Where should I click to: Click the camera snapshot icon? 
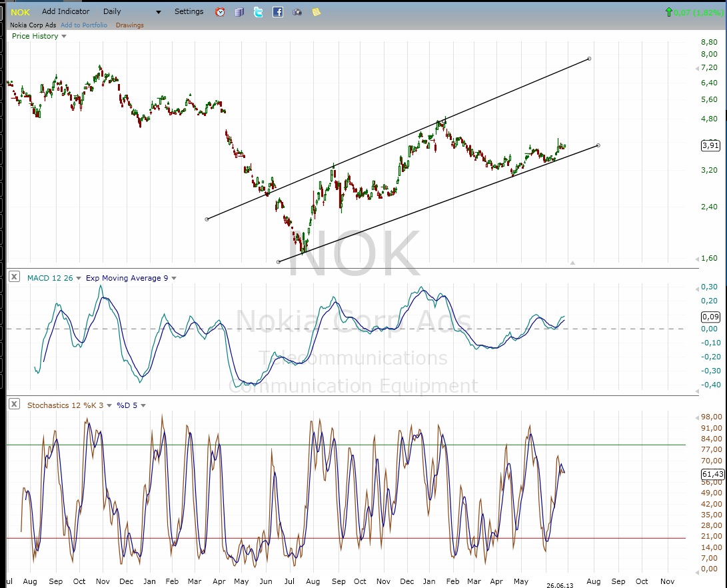pos(297,12)
